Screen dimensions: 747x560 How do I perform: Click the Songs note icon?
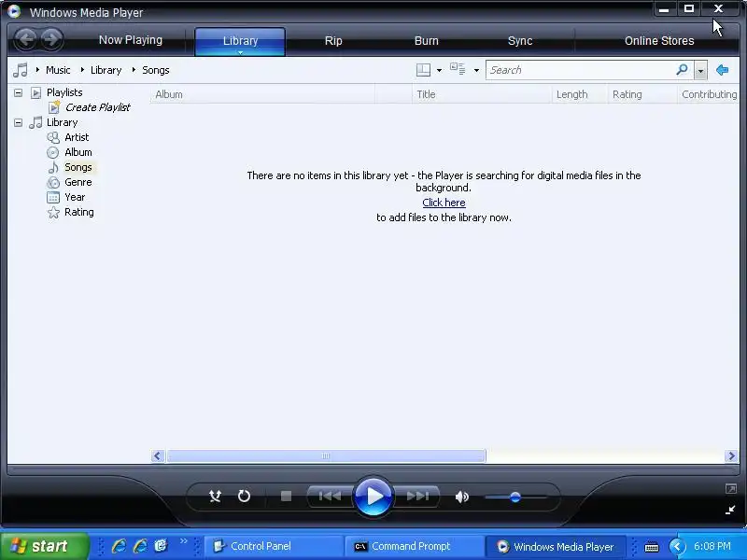point(53,167)
